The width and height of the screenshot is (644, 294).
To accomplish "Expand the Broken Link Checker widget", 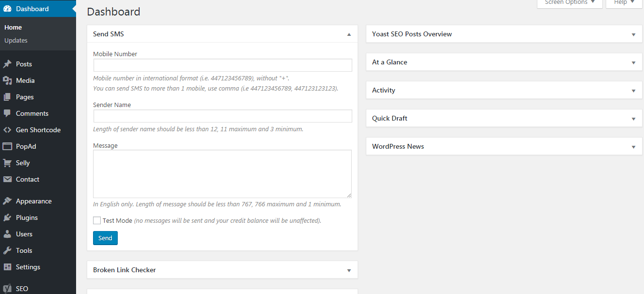I will (x=349, y=270).
